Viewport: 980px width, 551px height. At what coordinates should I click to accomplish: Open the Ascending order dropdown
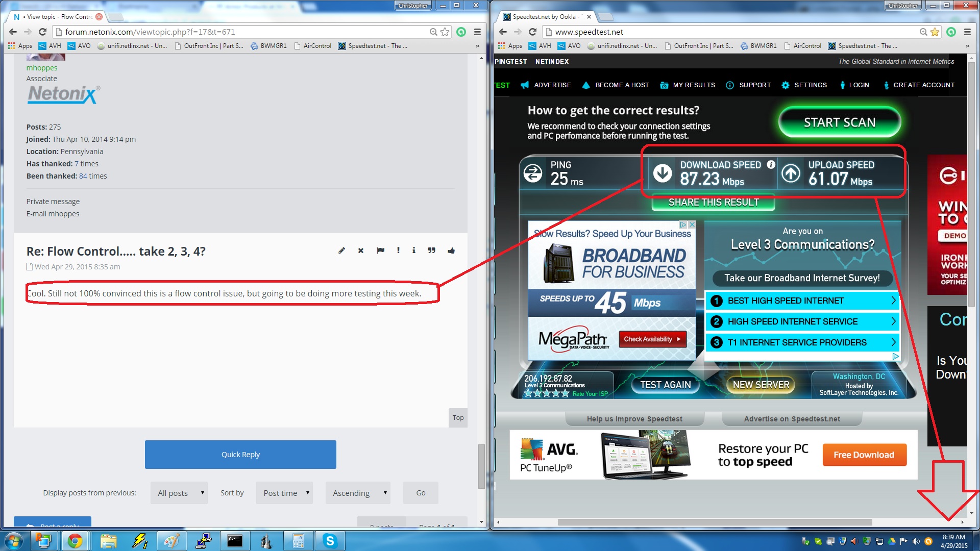click(358, 493)
